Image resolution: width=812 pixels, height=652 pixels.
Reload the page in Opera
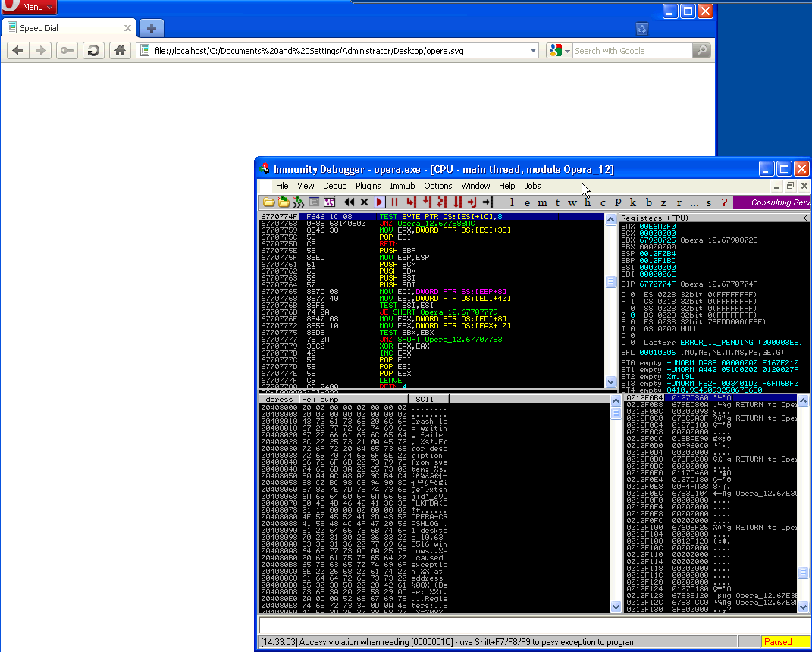pyautogui.click(x=93, y=51)
